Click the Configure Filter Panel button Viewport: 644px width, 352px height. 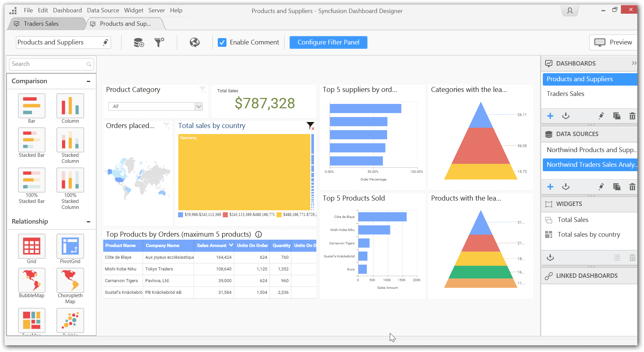pyautogui.click(x=328, y=42)
